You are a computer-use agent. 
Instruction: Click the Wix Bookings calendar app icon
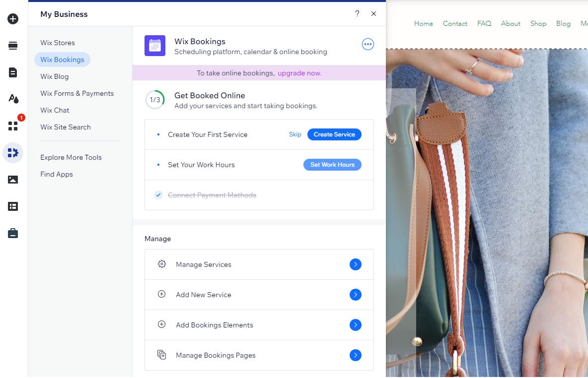click(155, 46)
